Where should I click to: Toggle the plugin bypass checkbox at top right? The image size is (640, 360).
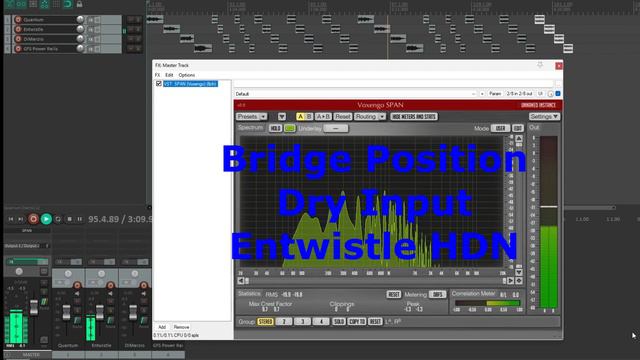click(558, 94)
